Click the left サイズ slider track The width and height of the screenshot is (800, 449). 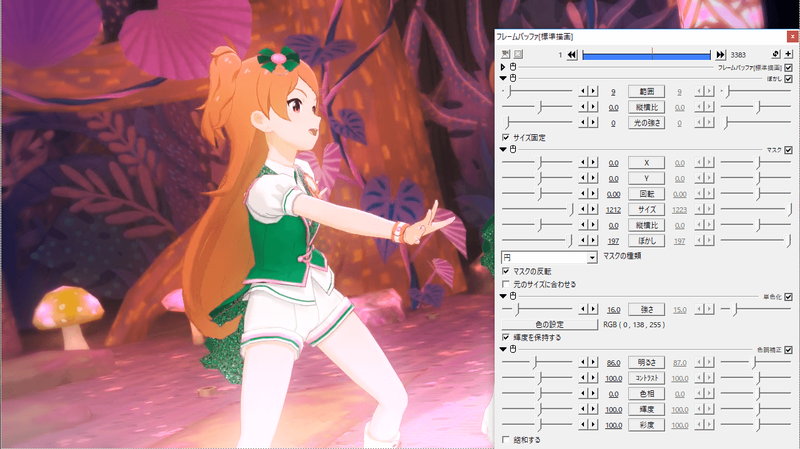click(537, 209)
